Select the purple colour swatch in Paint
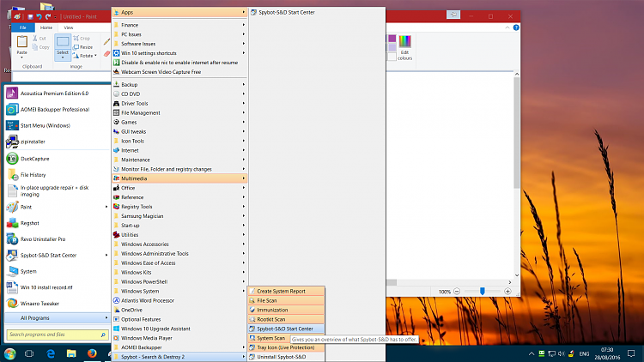Screen dimensions: 644x362 [392, 38]
